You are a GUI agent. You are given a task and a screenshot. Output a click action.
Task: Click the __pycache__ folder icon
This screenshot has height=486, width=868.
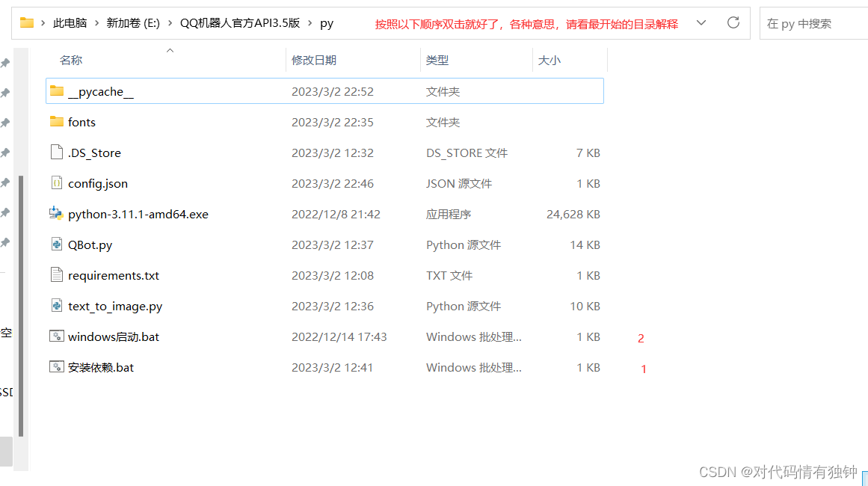pyautogui.click(x=57, y=90)
